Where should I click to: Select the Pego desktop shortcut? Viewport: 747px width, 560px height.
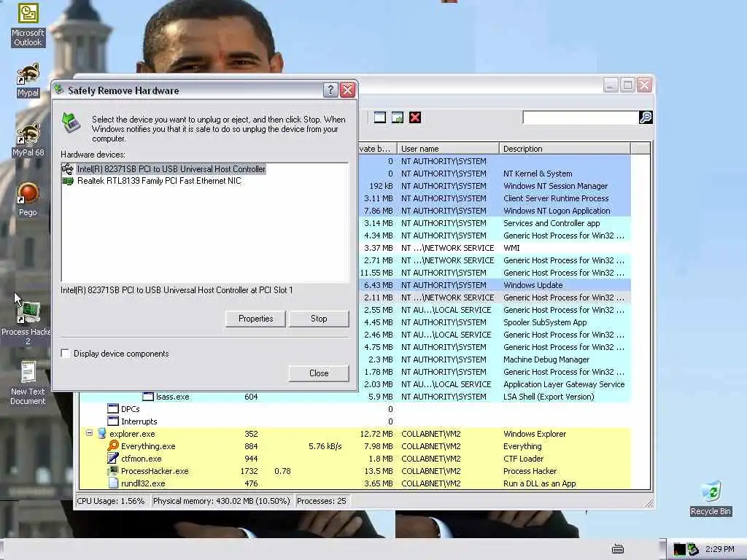pos(28,200)
